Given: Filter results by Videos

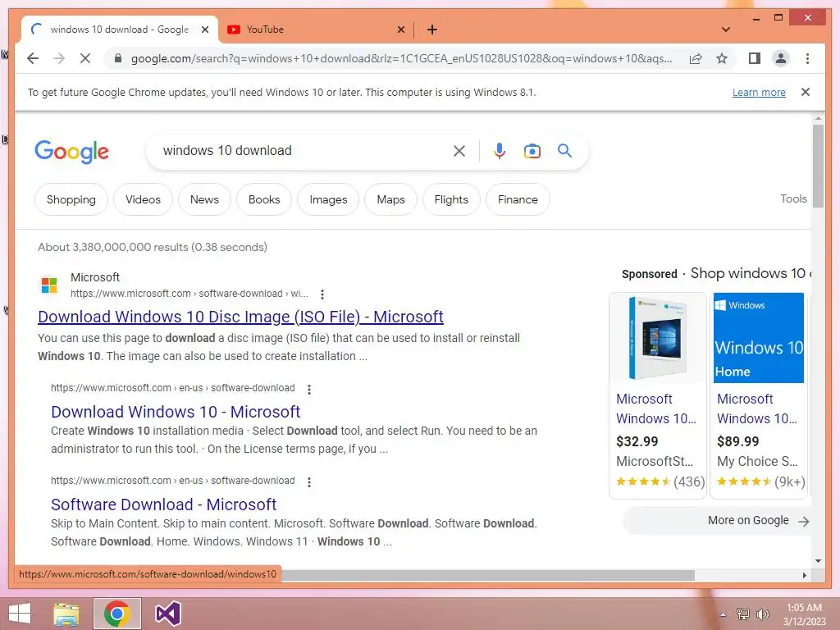Looking at the screenshot, I should tap(143, 199).
